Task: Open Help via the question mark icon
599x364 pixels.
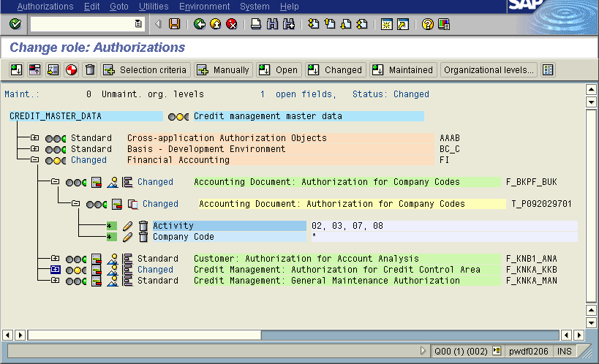Action: click(428, 24)
